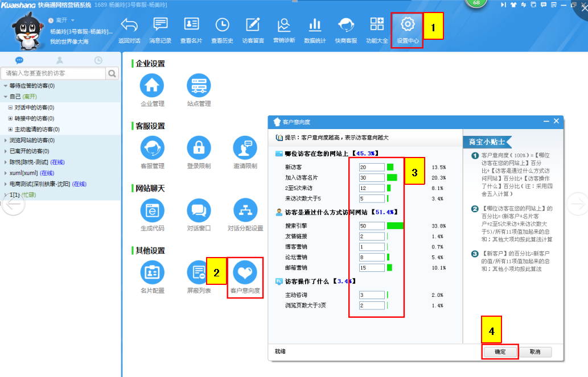The height and width of the screenshot is (377, 588).
Task: Click the 客户意向度 heart icon
Action: [x=245, y=273]
